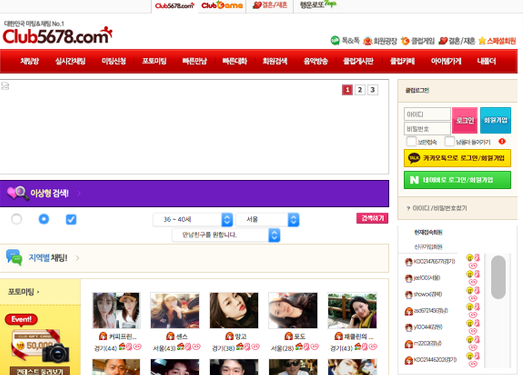Screen dimensions: 523x375
Task: Open the 포토미팅 red navigation item
Action: pyautogui.click(x=154, y=61)
